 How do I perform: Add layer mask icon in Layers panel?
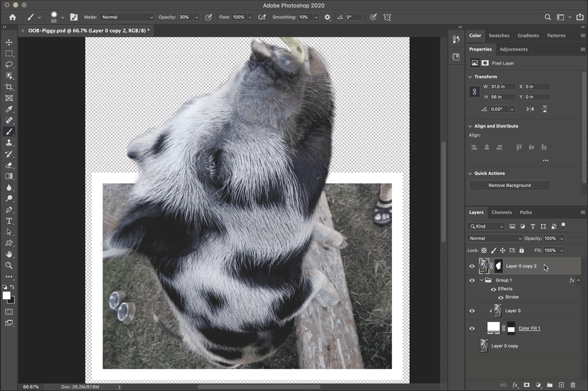527,385
